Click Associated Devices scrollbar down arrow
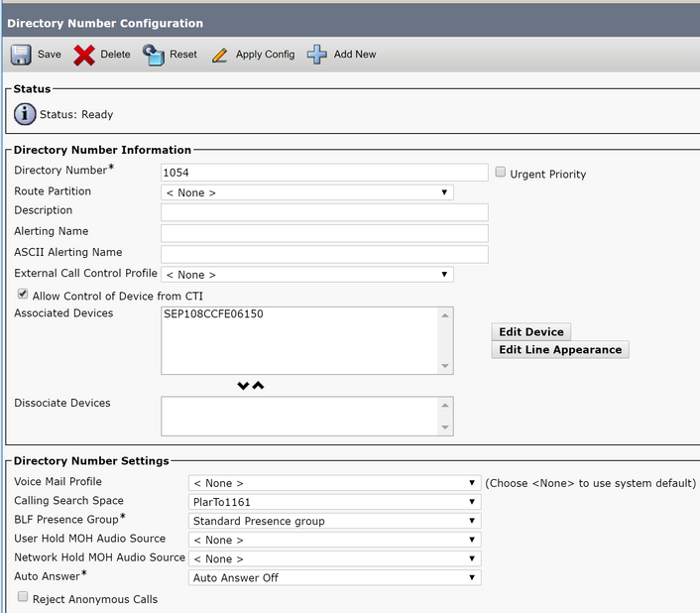This screenshot has height=613, width=700. (445, 366)
